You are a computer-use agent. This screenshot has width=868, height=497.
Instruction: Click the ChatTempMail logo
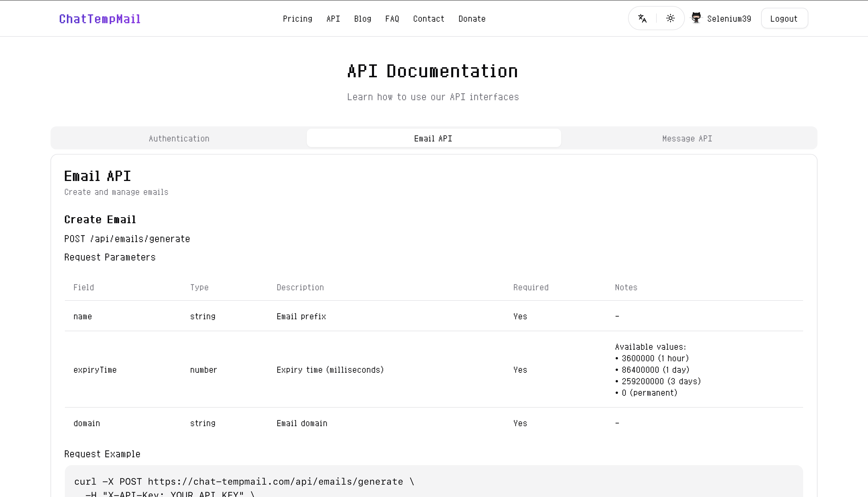click(x=100, y=19)
